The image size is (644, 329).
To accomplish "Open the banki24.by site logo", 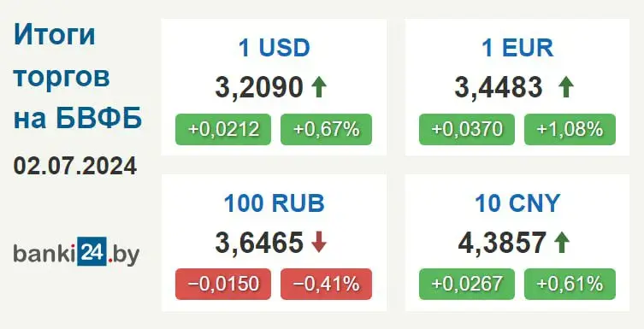I will [76, 251].
